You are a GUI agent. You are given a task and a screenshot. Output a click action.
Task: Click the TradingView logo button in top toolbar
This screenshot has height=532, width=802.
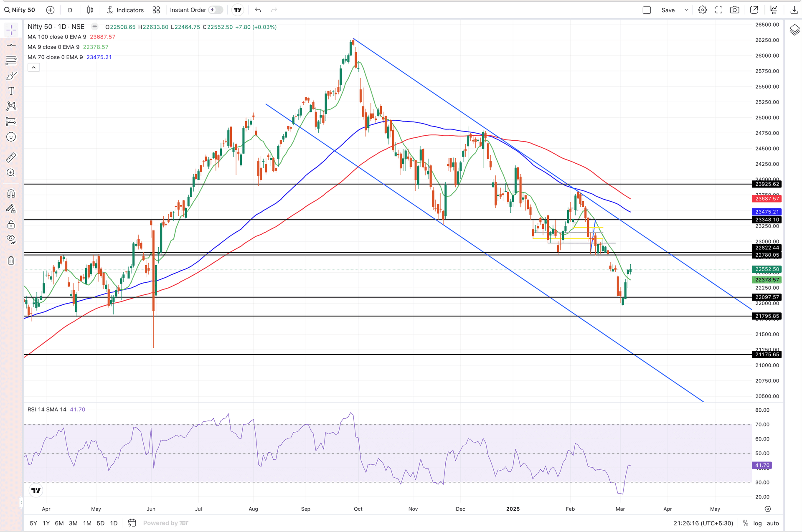click(x=238, y=10)
